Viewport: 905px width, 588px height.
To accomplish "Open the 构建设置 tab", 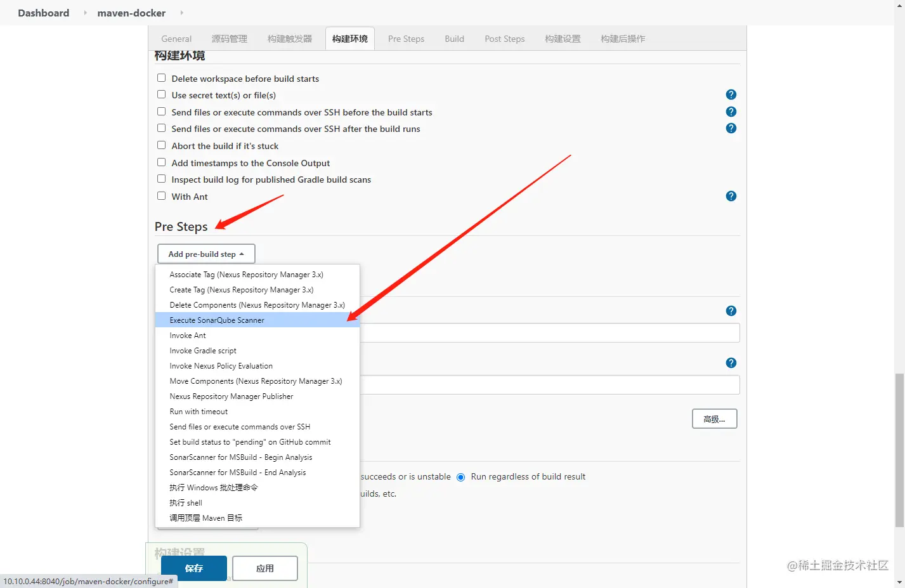I will click(x=563, y=39).
